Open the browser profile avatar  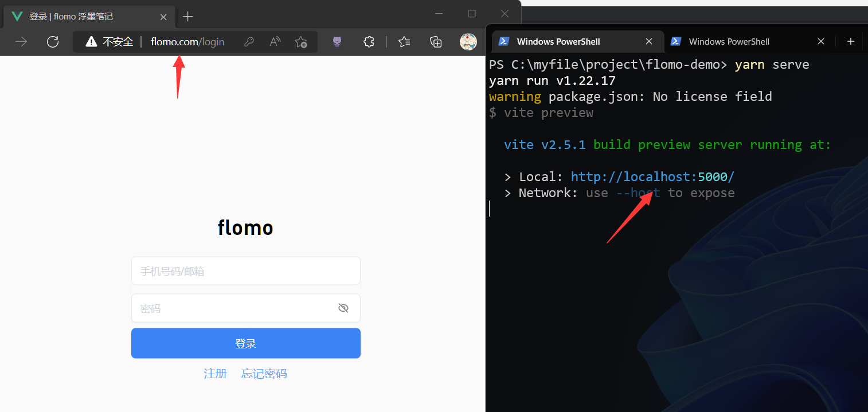point(468,41)
